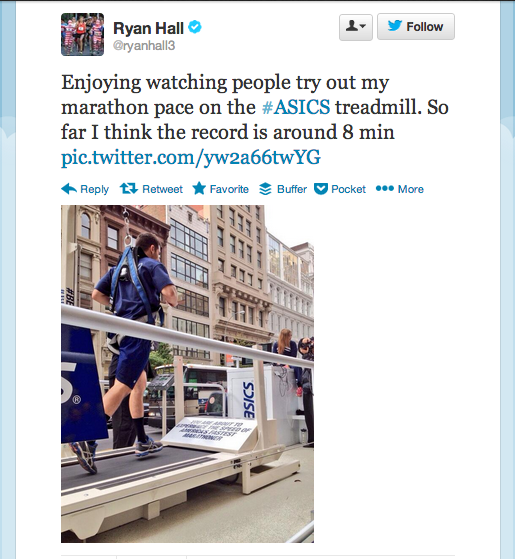Select the Retweet text label
Viewport: 515px width, 559px height.
[162, 189]
